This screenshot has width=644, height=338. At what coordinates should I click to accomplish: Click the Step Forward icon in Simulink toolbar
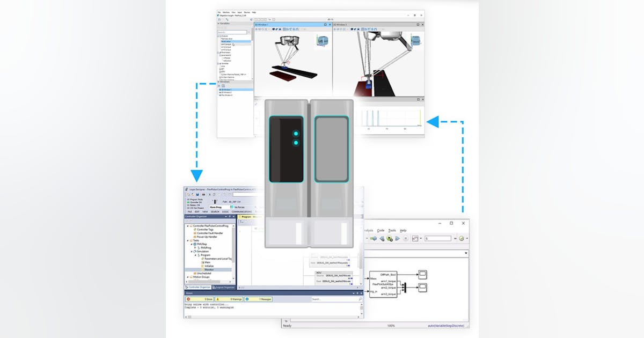[397, 238]
